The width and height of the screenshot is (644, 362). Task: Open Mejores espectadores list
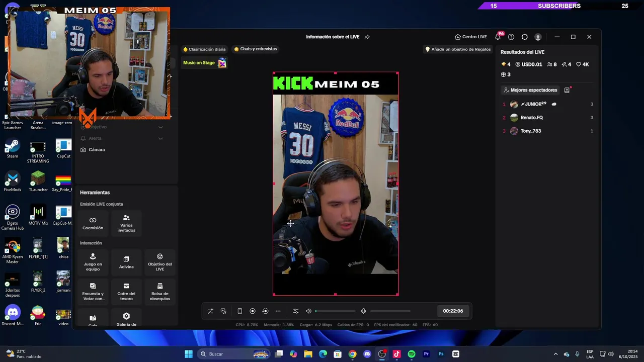(530, 90)
